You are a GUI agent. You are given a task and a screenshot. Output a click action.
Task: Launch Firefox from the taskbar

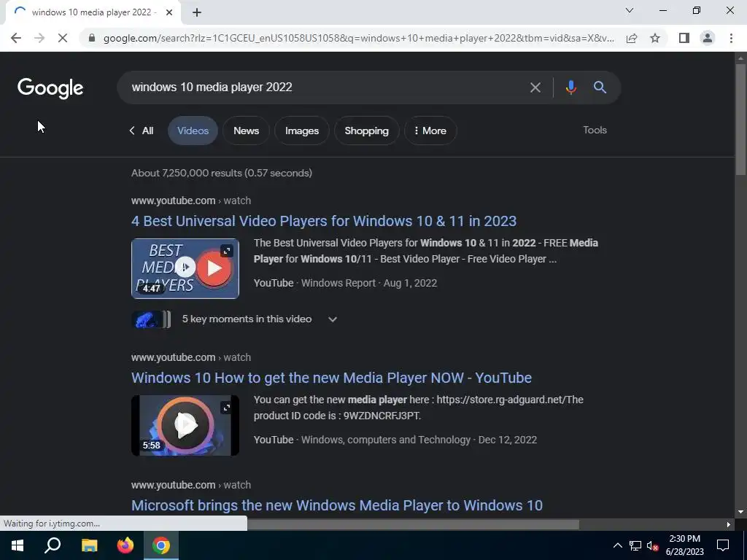click(125, 545)
